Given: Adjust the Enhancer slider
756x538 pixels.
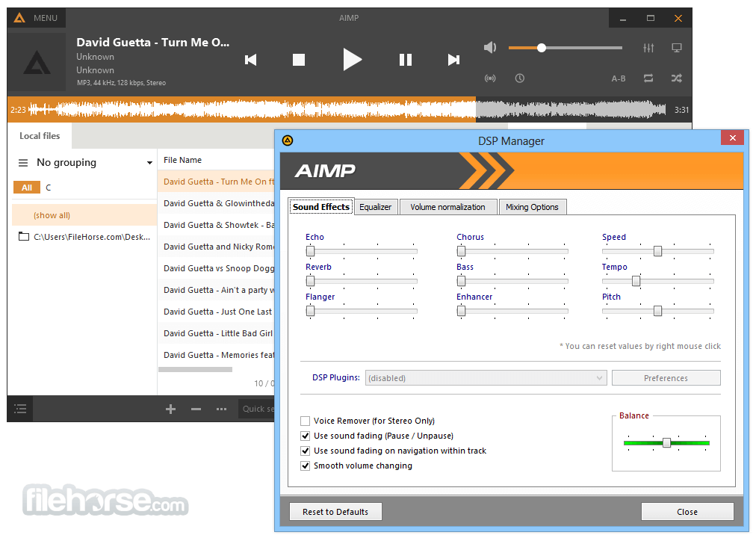Looking at the screenshot, I should pos(512,311).
